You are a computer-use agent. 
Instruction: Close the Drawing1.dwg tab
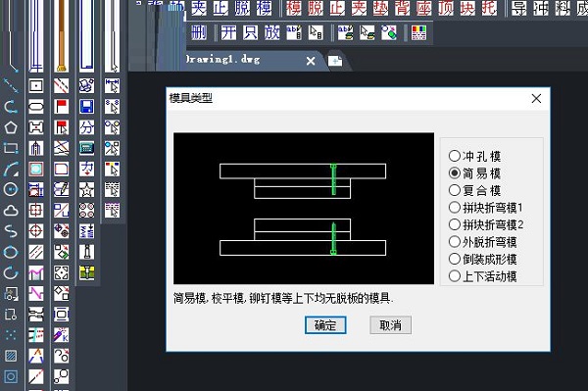point(311,61)
